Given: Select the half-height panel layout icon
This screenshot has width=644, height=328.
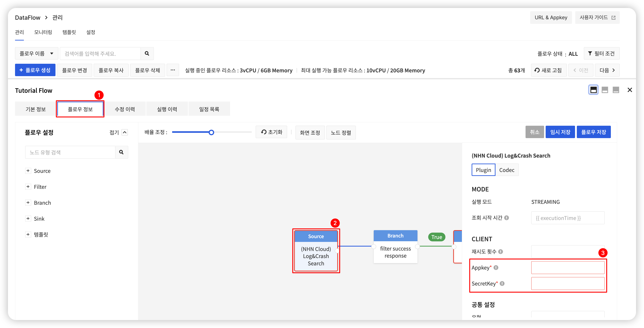Looking at the screenshot, I should point(605,90).
